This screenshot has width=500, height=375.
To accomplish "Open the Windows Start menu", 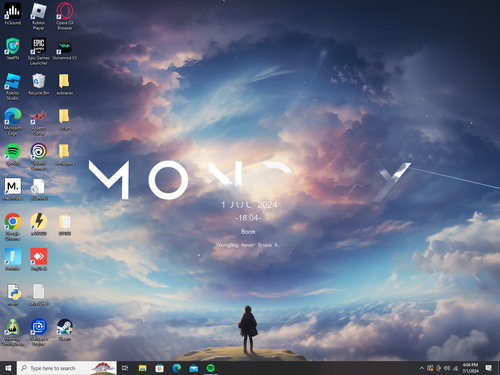I will [x=8, y=368].
